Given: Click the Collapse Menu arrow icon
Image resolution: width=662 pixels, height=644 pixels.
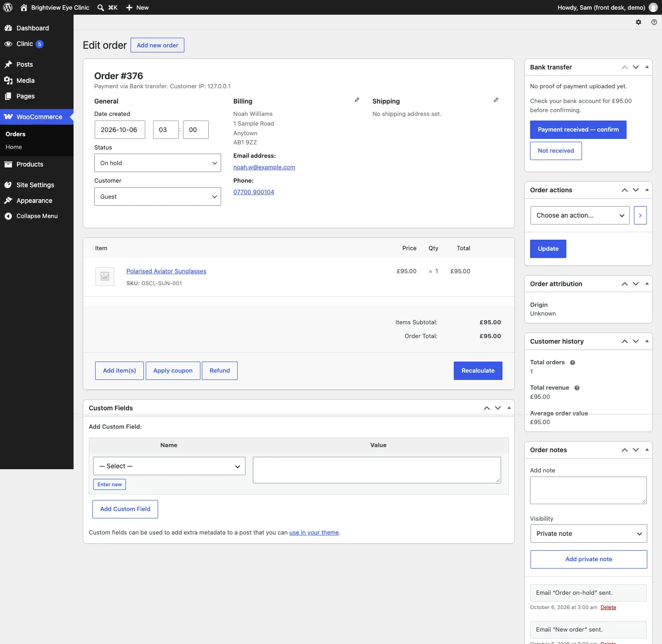Looking at the screenshot, I should 8,216.
